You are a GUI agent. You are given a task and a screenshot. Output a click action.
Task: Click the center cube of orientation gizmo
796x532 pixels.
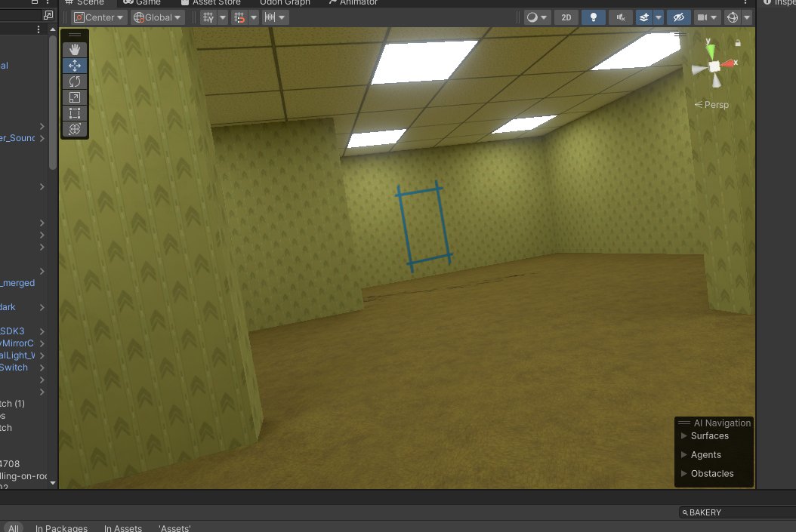click(x=714, y=66)
